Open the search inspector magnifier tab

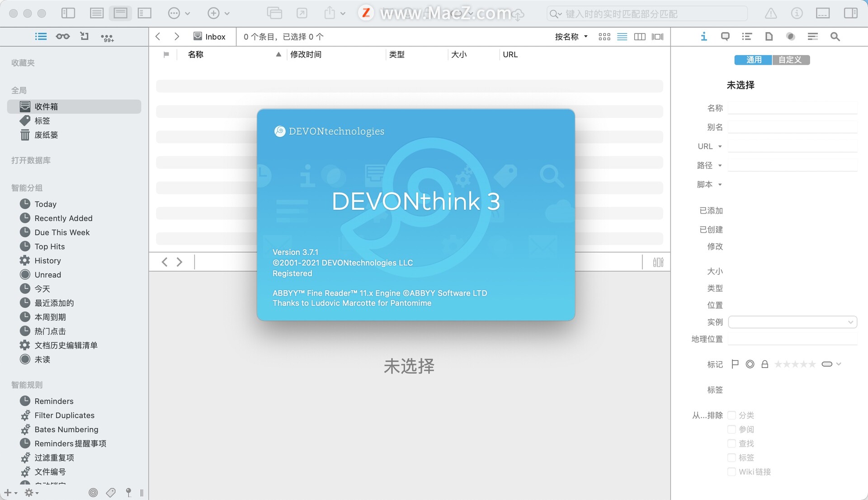(x=835, y=36)
